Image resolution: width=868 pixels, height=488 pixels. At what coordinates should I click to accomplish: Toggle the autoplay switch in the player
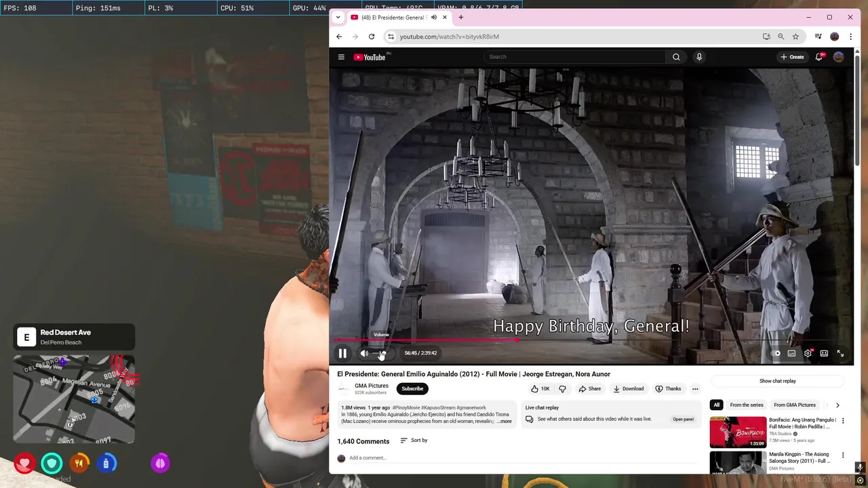coord(775,353)
